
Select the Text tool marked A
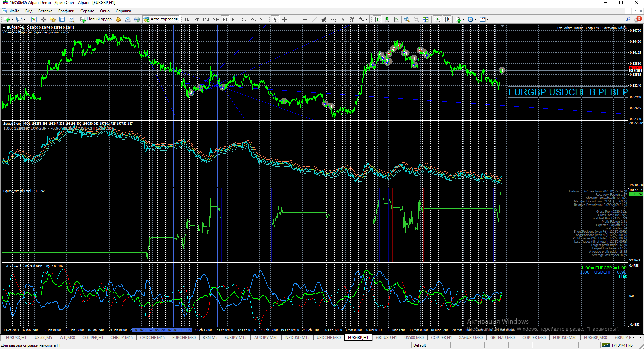click(x=343, y=19)
